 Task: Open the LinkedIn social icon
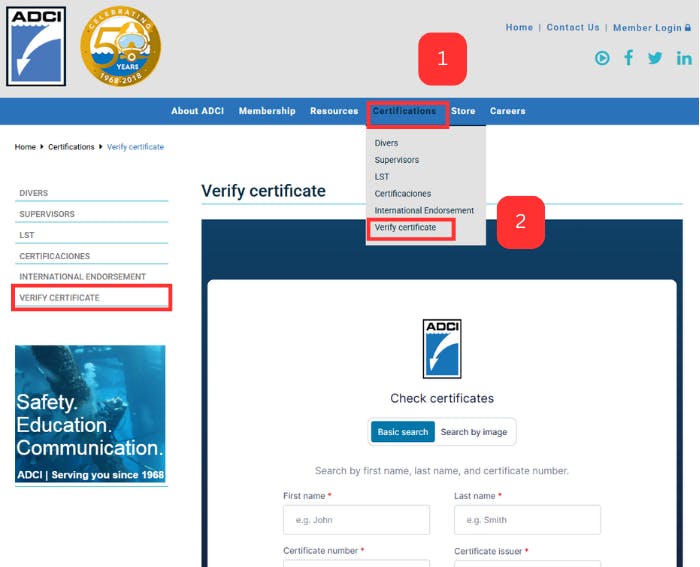pyautogui.click(x=684, y=58)
